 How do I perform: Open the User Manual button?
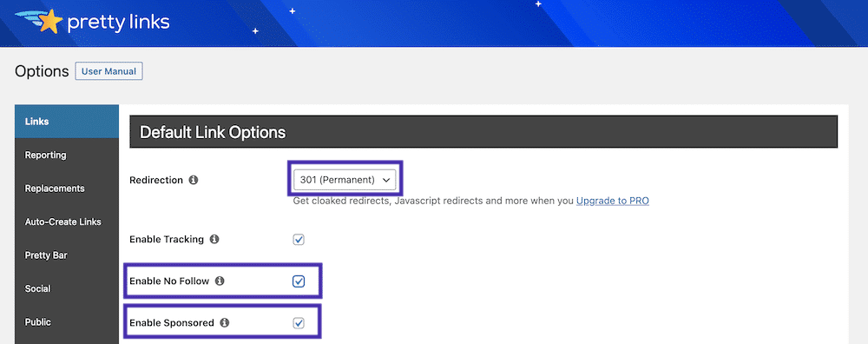(x=109, y=71)
